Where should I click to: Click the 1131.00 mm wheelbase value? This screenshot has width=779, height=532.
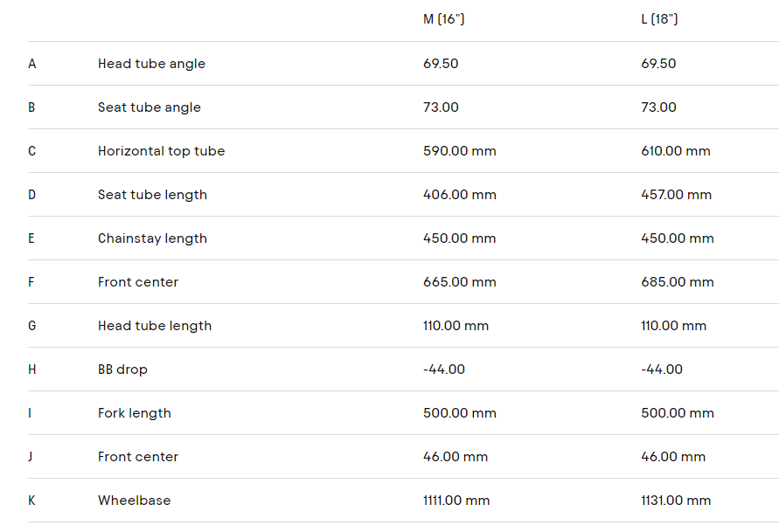675,501
